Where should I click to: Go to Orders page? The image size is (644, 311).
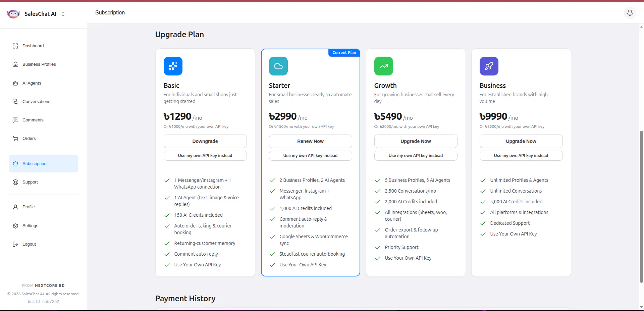43,139
